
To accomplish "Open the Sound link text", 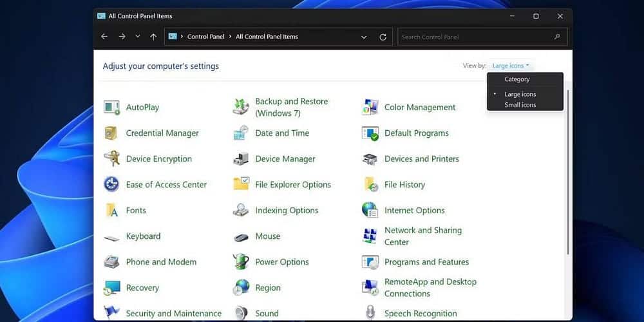I will pyautogui.click(x=267, y=314).
